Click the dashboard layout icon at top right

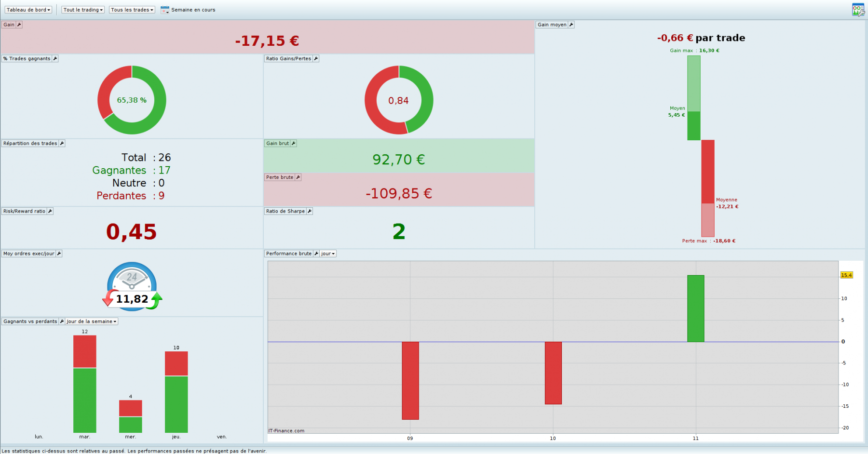pyautogui.click(x=858, y=10)
